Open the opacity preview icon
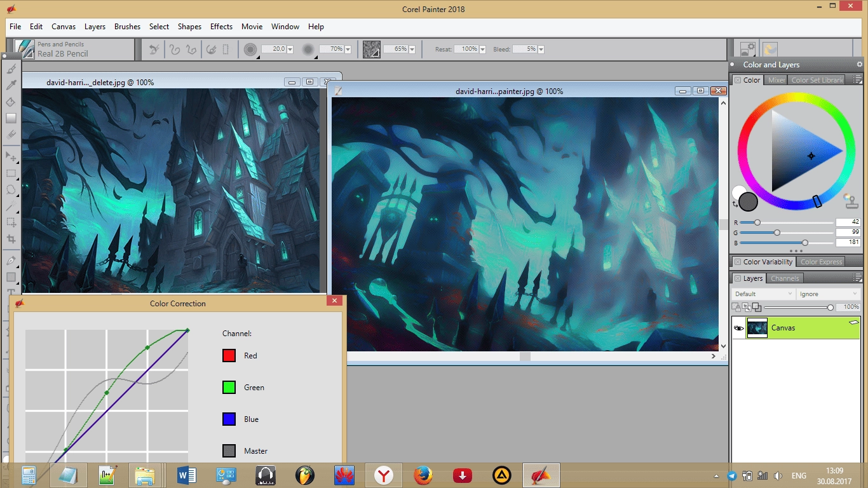The height and width of the screenshot is (488, 868). coord(309,49)
